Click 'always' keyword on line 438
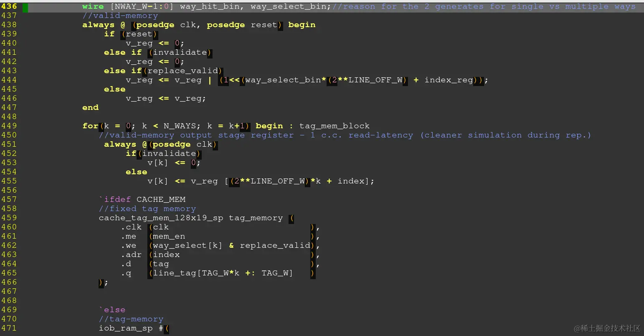The image size is (644, 336). pos(99,25)
